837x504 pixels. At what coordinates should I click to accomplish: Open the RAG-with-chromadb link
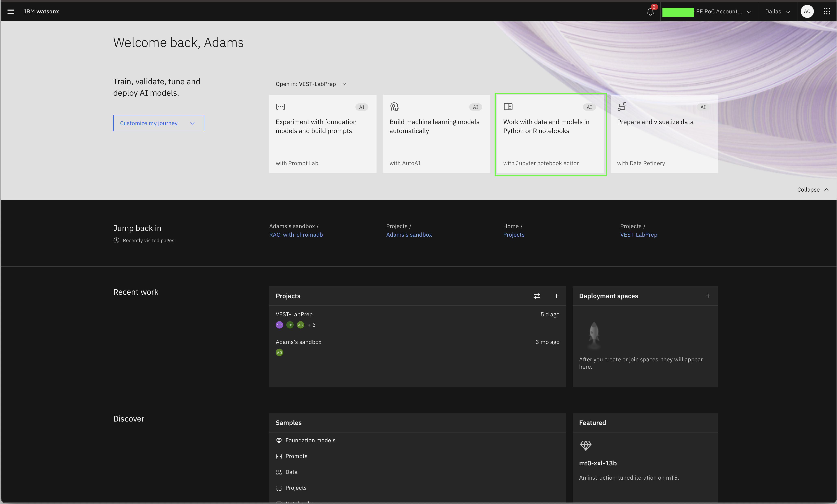[296, 235]
